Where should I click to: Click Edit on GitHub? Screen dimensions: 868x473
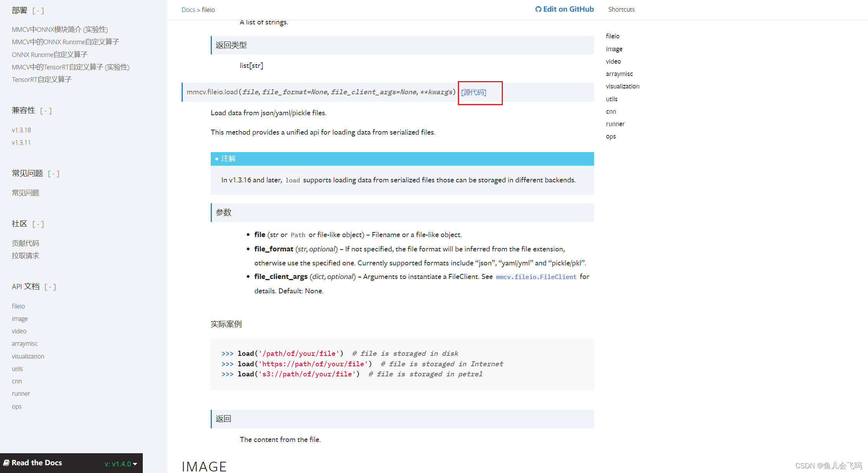(x=568, y=9)
